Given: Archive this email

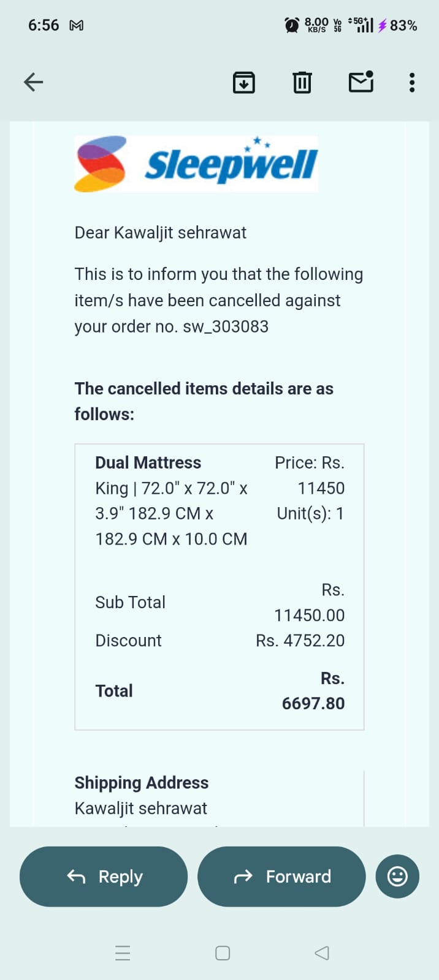Looking at the screenshot, I should [244, 82].
